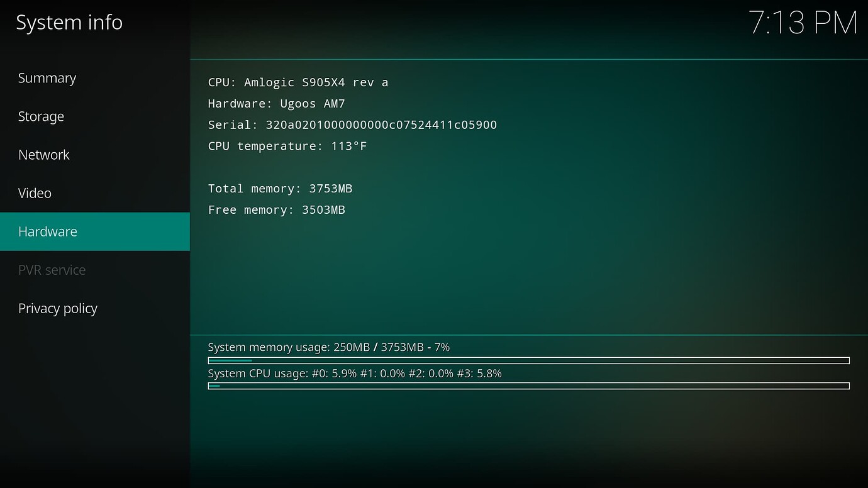The image size is (868, 488).
Task: Click the CPU usage progress bar
Action: pyautogui.click(x=528, y=386)
